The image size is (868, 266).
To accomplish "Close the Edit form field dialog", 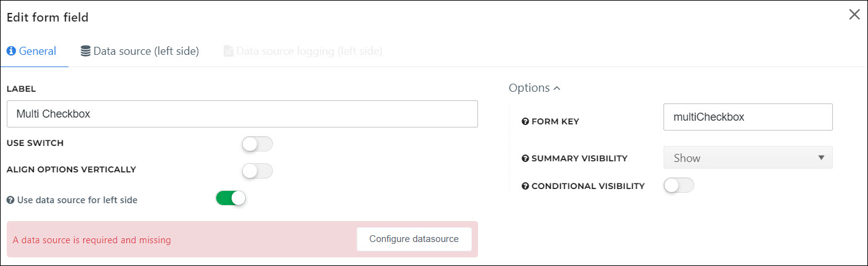I will click(x=854, y=15).
